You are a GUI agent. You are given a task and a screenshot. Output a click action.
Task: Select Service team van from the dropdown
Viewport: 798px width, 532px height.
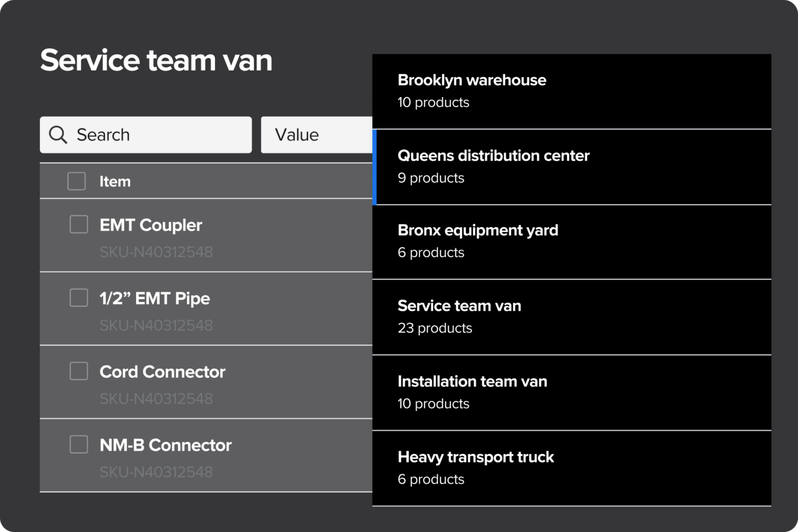tap(571, 317)
